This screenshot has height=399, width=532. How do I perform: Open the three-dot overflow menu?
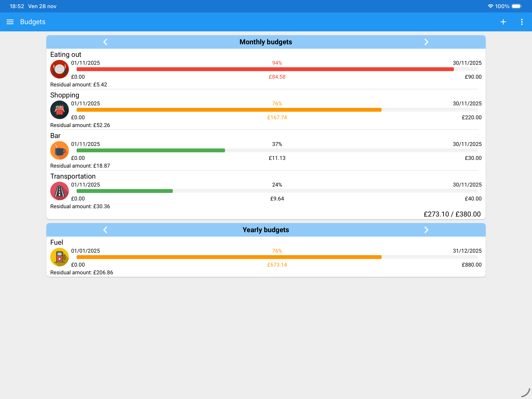522,22
